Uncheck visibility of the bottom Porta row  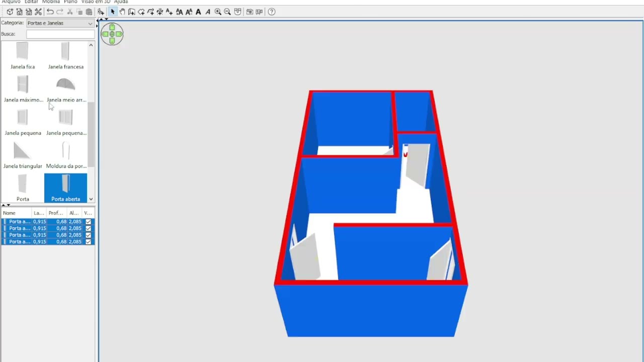coord(89,242)
